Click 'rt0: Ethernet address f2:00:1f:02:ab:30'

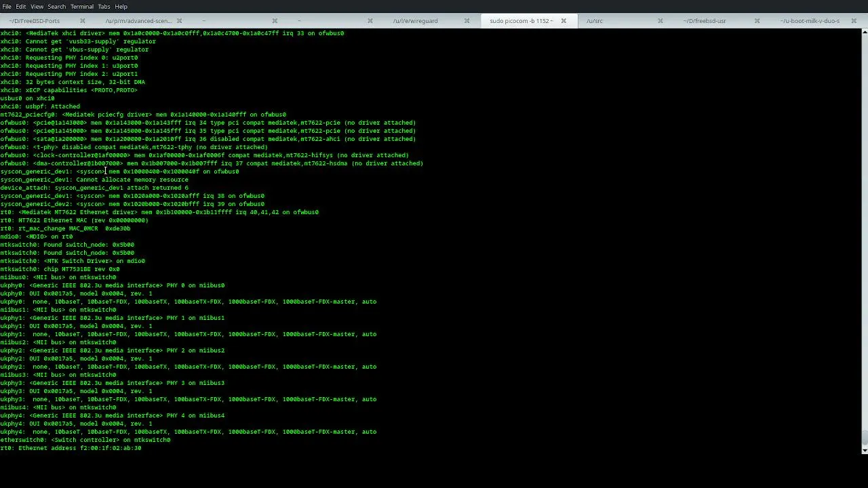click(x=71, y=448)
